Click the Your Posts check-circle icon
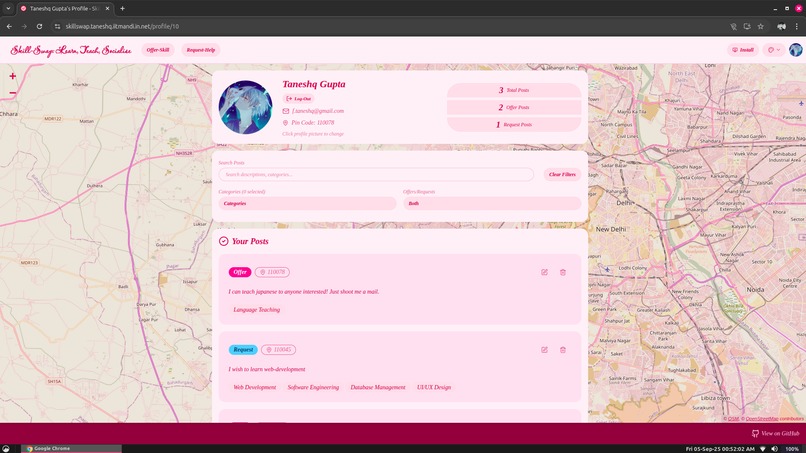806x453 pixels. click(224, 241)
